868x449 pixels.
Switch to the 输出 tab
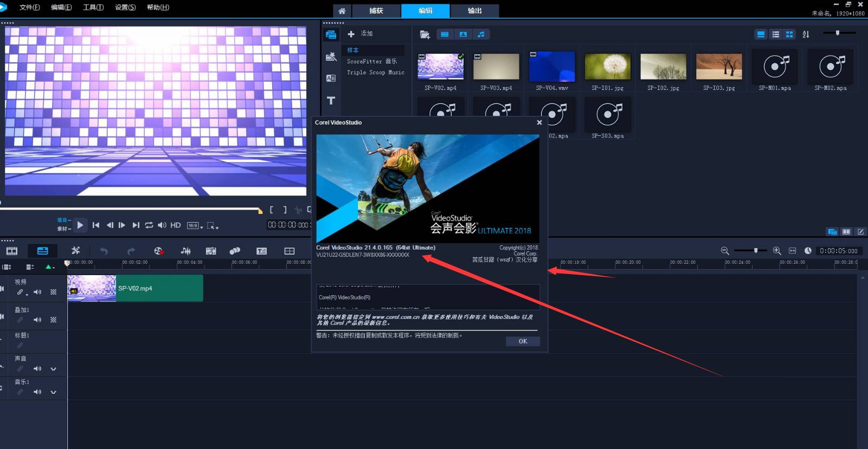475,11
